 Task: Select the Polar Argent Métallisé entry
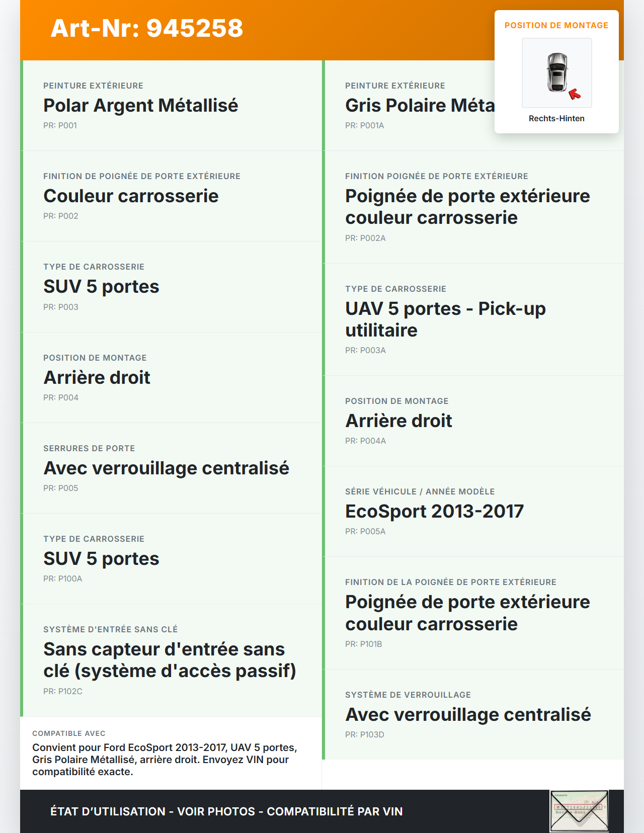point(141,106)
